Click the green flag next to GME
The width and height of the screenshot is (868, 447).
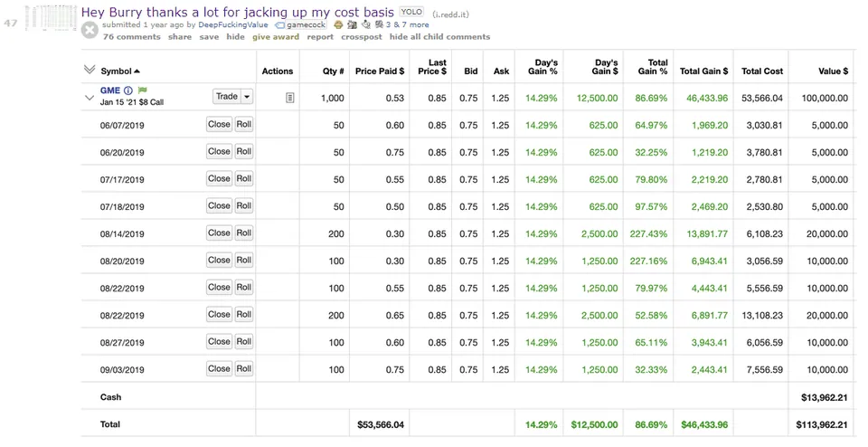(x=142, y=90)
